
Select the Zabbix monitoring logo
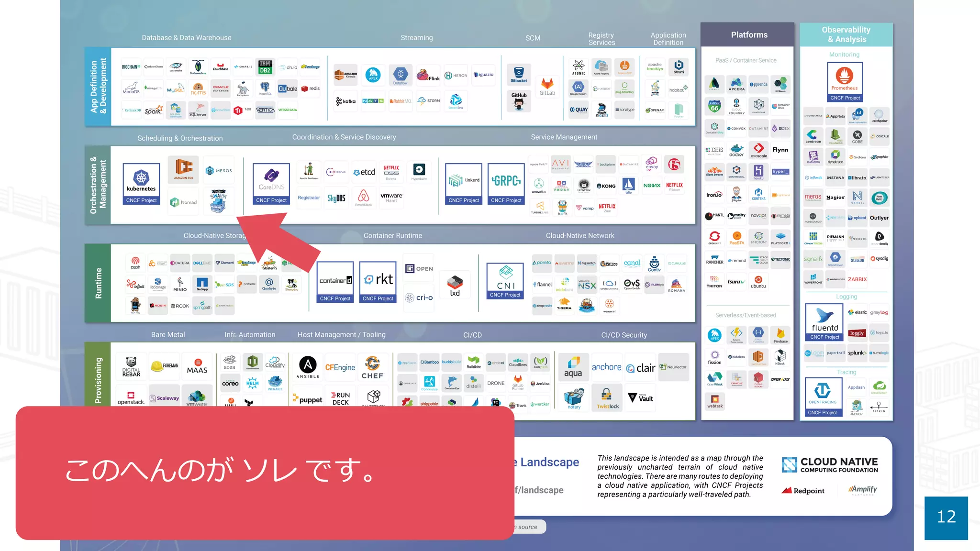pos(857,279)
